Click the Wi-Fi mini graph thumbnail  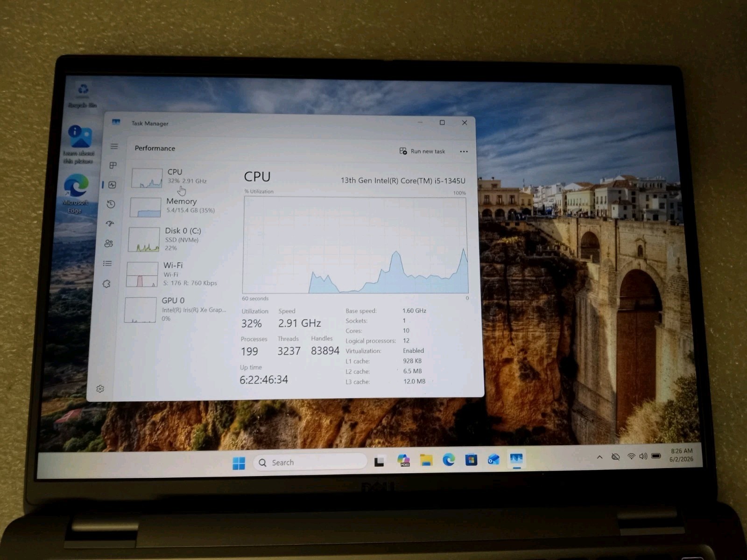tap(142, 274)
